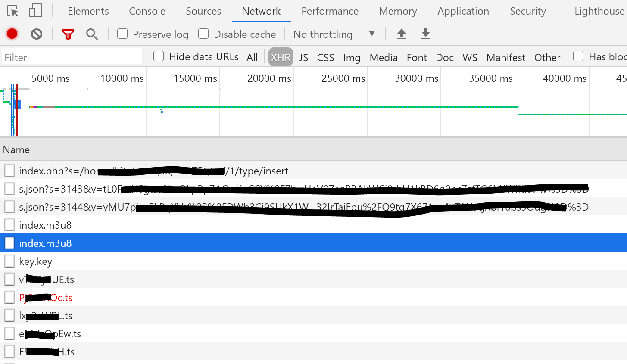Image resolution: width=627 pixels, height=364 pixels.
Task: Select the JS request type filter
Action: click(x=303, y=57)
